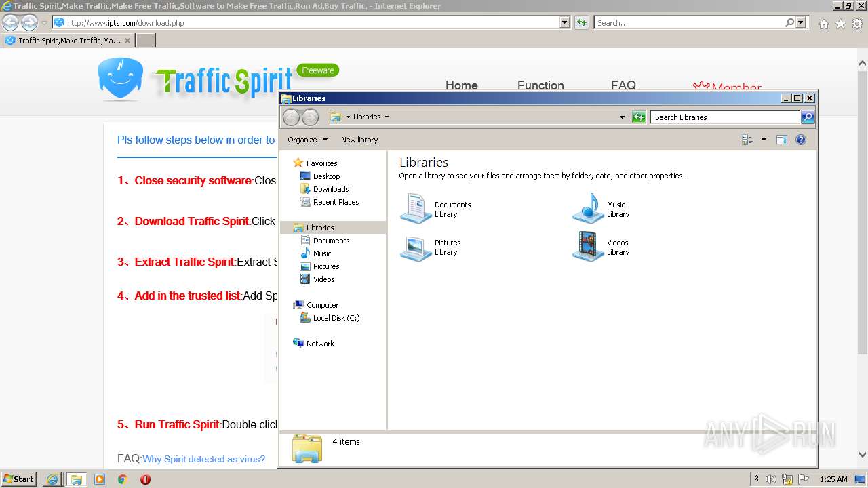
Task: Open Function in Traffic Spirit site menu
Action: click(540, 85)
